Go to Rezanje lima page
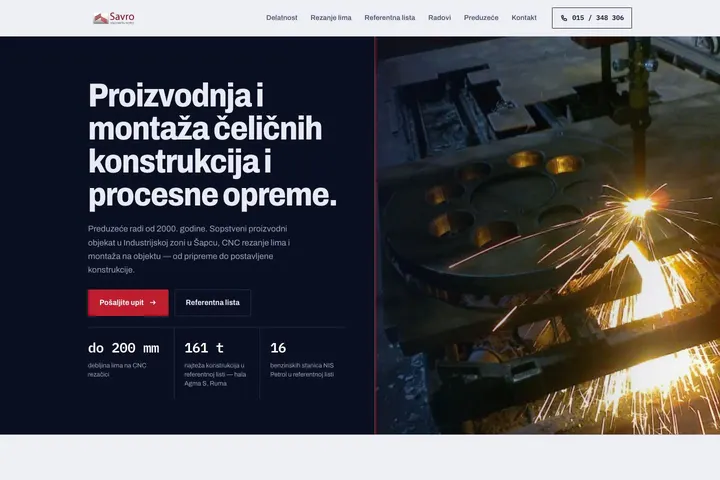 pos(331,18)
